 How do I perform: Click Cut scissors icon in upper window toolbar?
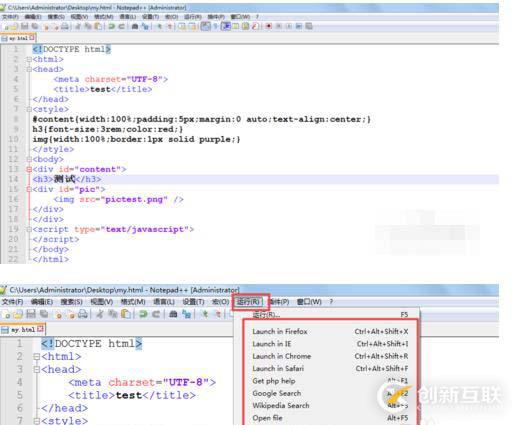[x=77, y=27]
